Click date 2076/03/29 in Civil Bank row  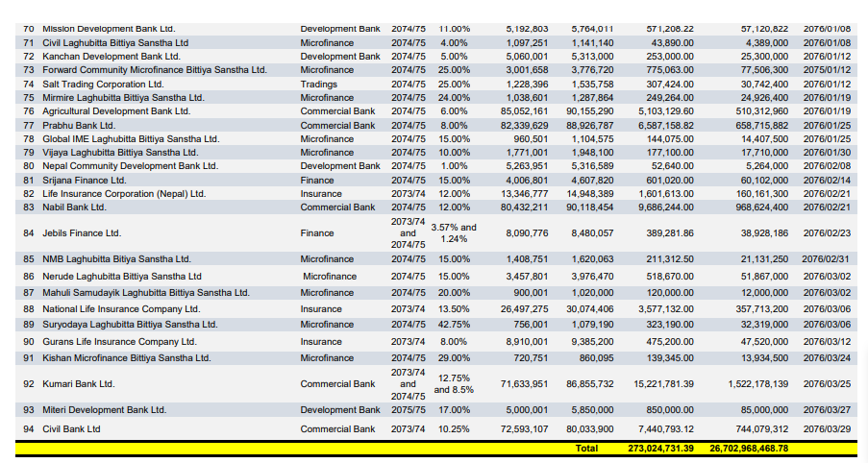coord(826,429)
